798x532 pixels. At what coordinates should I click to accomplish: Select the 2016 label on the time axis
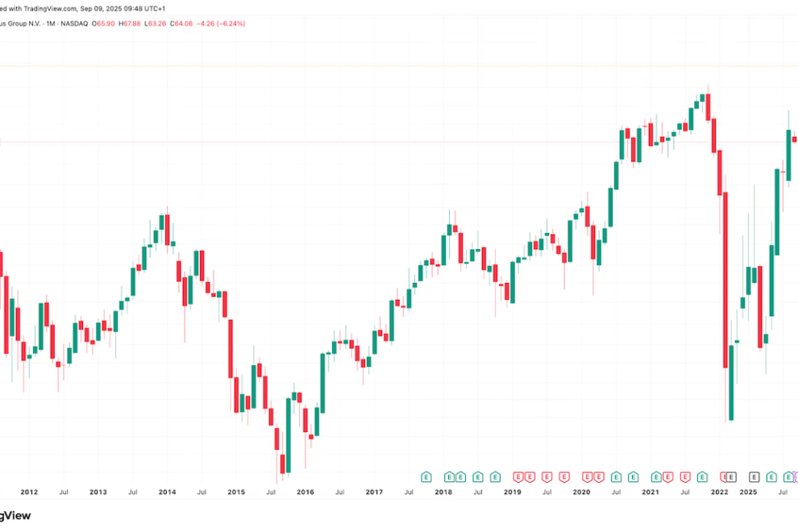(x=305, y=492)
